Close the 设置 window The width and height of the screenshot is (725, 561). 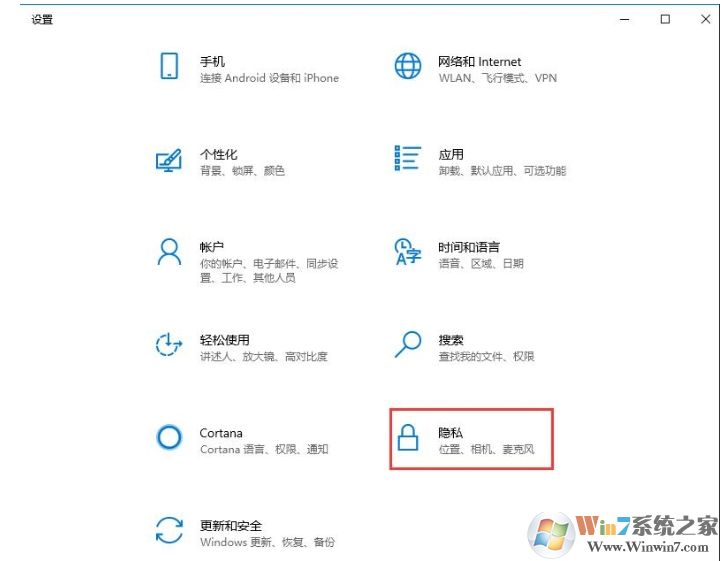point(706,19)
